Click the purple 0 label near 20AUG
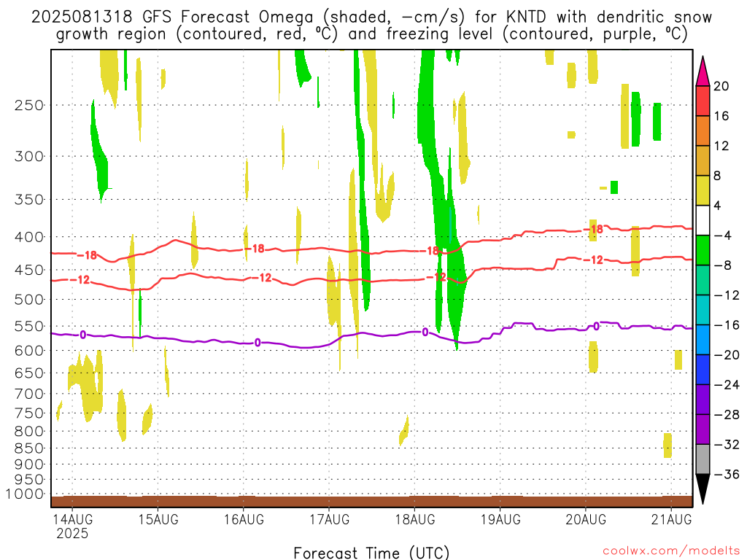This screenshot has height=560, width=747. (597, 326)
